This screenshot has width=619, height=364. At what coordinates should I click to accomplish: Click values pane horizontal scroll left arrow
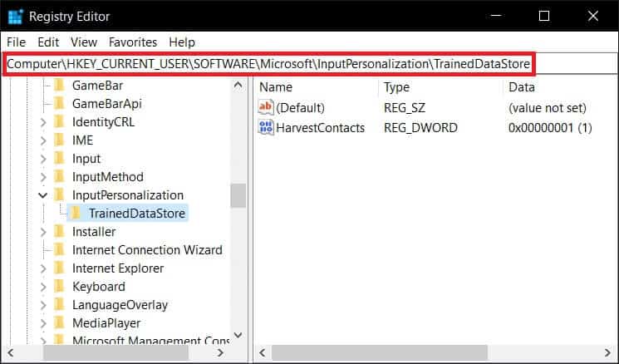click(x=263, y=352)
